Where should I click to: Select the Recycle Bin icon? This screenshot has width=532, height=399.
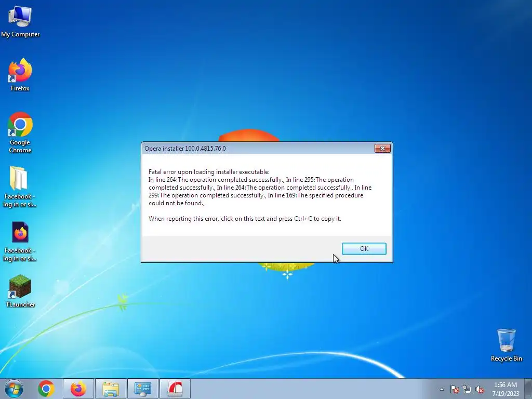(x=506, y=345)
